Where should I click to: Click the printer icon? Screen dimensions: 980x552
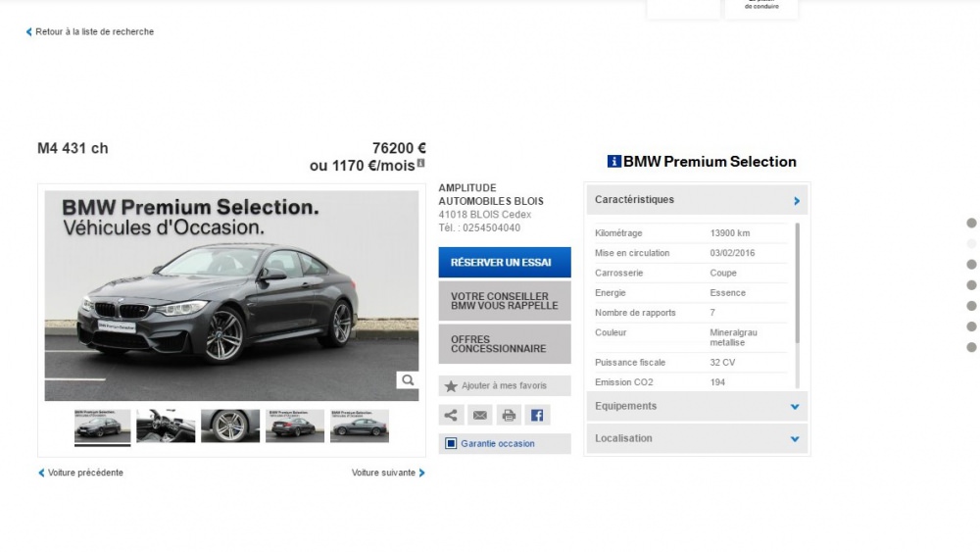pyautogui.click(x=509, y=415)
